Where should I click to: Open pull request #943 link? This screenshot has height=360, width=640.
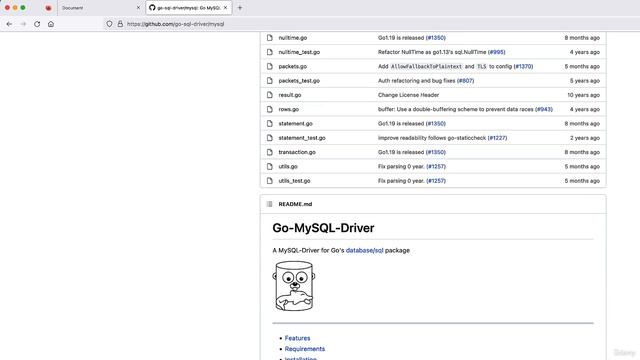coord(544,109)
